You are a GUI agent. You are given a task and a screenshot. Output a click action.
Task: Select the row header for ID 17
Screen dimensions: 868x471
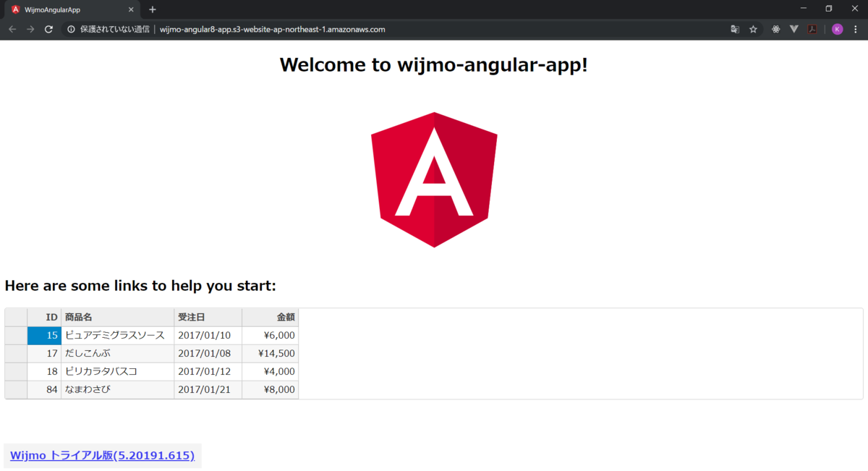(x=16, y=353)
